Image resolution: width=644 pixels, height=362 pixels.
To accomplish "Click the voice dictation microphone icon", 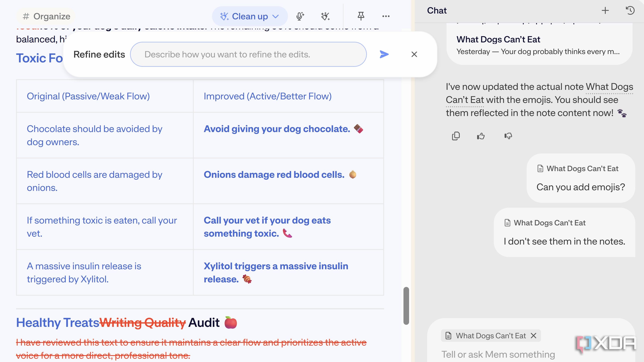I will [x=300, y=16].
